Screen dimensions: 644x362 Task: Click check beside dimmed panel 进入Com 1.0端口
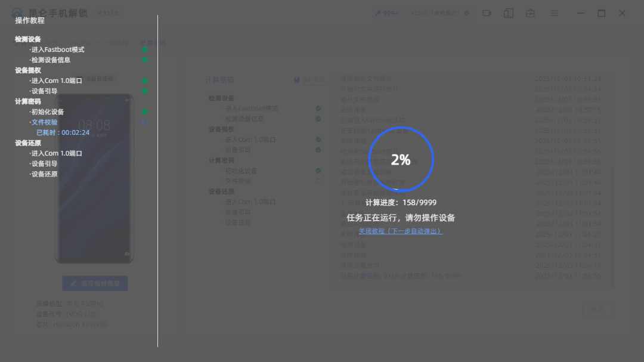(x=318, y=140)
